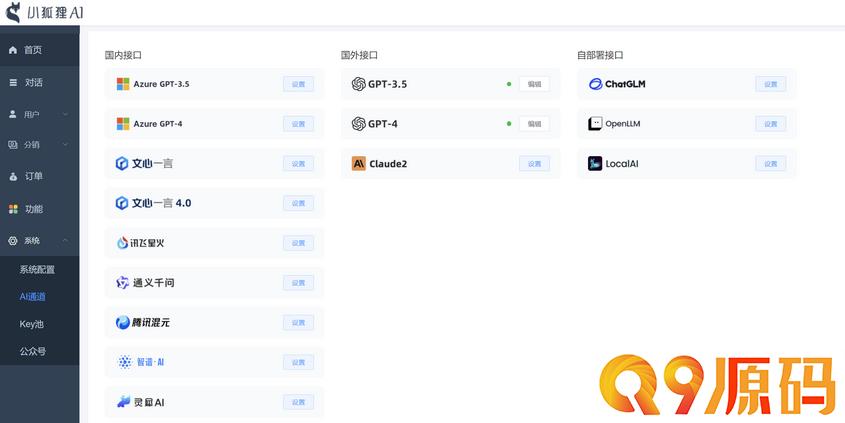This screenshot has height=423, width=845.
Task: Click the OpenLLM square logo
Action: pyautogui.click(x=595, y=124)
